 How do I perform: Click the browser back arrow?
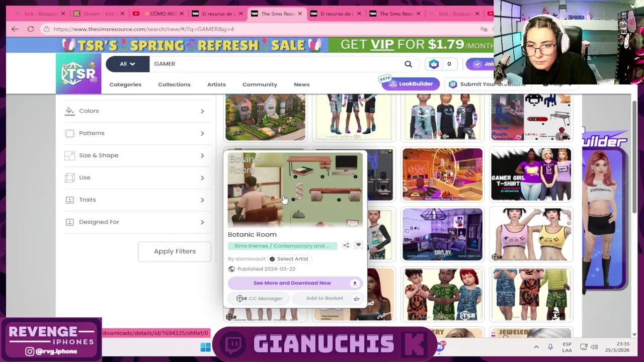click(15, 29)
